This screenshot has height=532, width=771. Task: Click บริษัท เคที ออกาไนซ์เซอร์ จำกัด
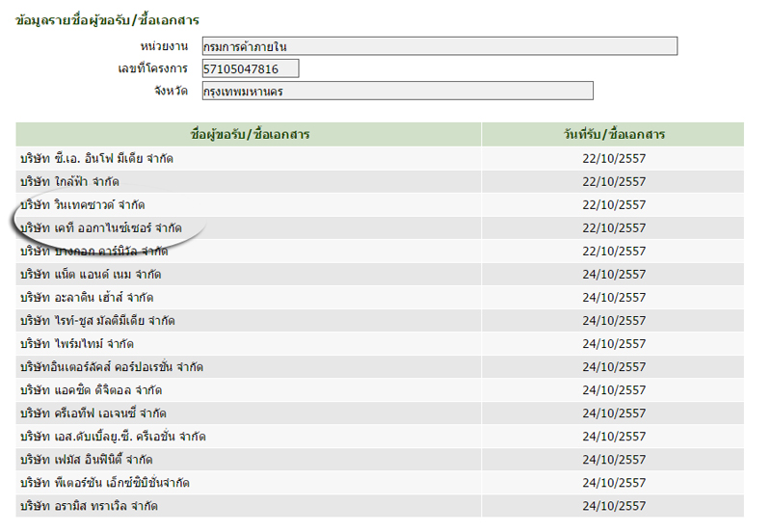[x=100, y=227]
